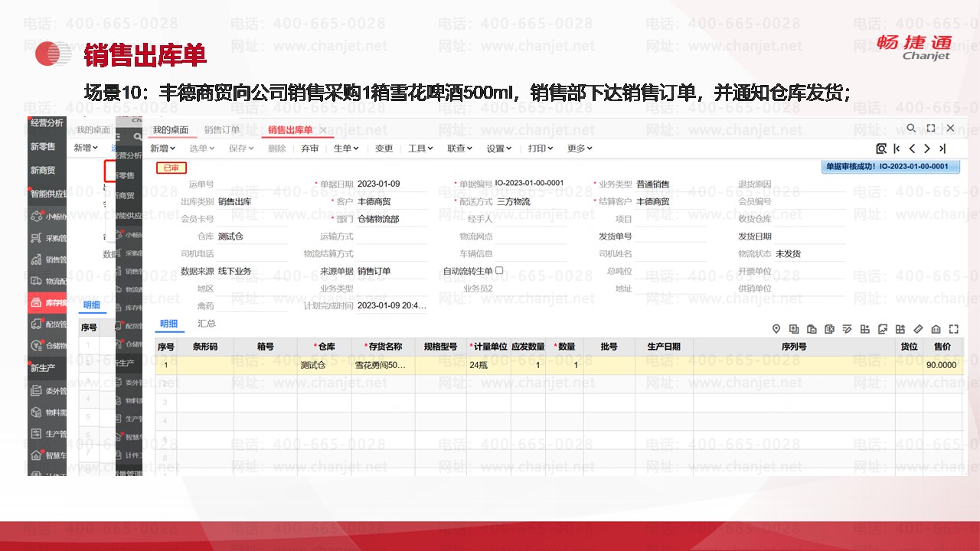Open 配货管 distribution icon in the left sidebar

(x=37, y=324)
